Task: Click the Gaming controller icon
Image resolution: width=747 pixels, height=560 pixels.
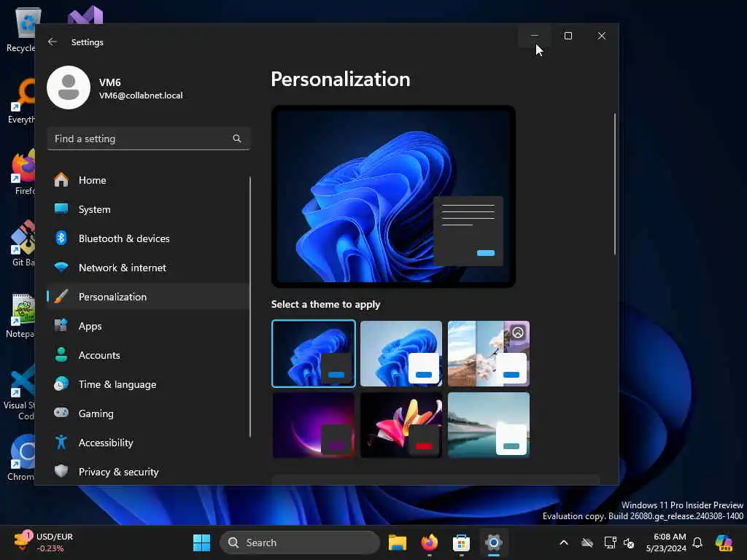Action: pyautogui.click(x=61, y=413)
